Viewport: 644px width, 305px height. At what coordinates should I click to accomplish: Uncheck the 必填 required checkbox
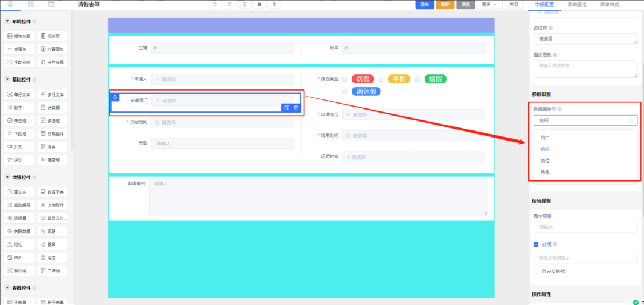coord(536,244)
